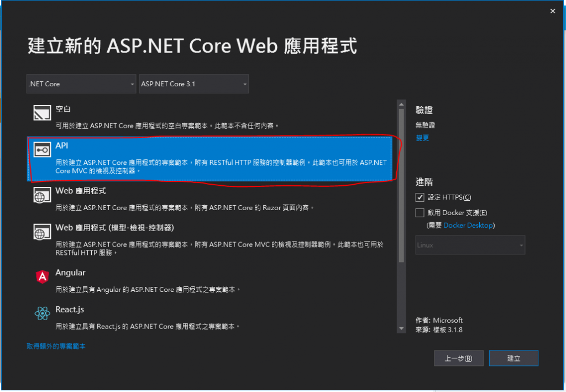Open the Docker Desktop link
The width and height of the screenshot is (566, 392).
pos(468,225)
